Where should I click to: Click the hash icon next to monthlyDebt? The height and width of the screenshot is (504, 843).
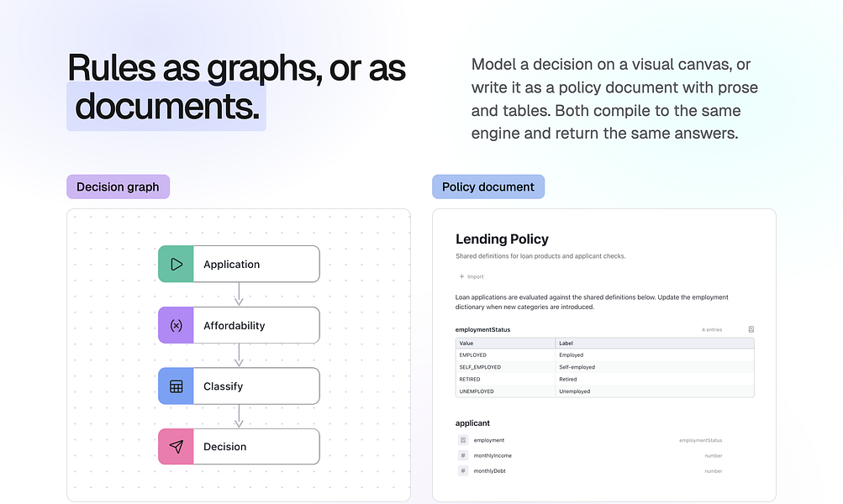(x=463, y=470)
